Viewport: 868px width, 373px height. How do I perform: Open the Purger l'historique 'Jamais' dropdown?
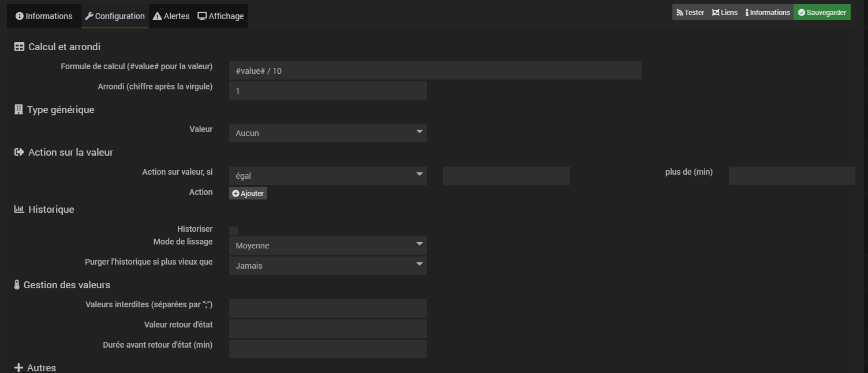(x=328, y=266)
